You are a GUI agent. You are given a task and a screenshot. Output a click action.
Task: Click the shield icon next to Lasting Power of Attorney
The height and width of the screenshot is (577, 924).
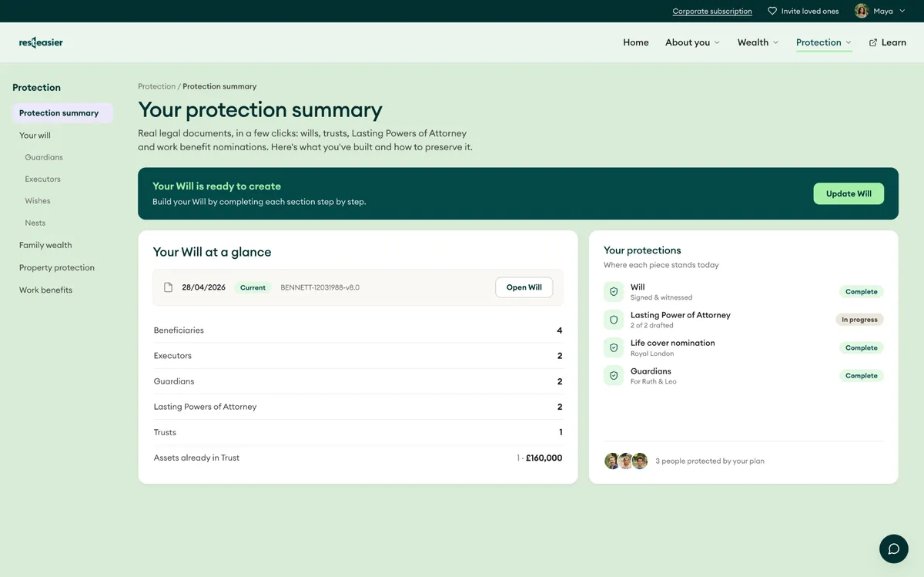coord(614,320)
